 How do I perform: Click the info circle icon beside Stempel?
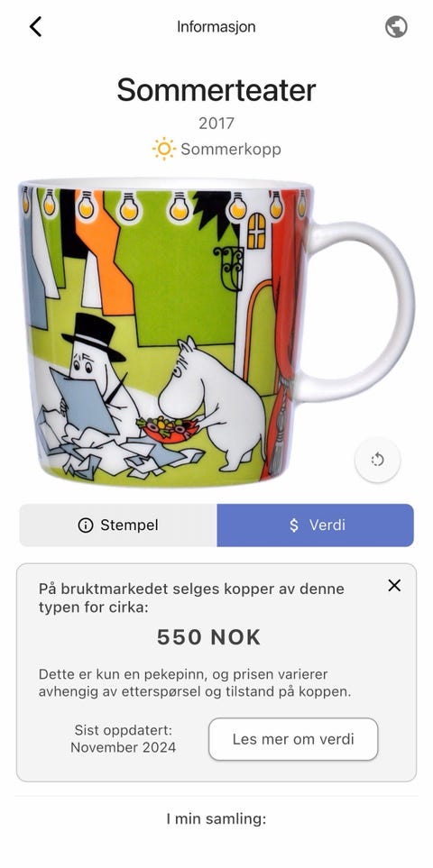(x=86, y=525)
